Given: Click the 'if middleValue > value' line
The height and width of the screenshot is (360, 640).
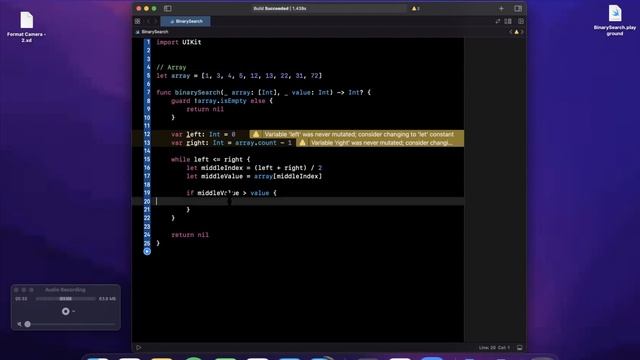Looking at the screenshot, I should click(x=231, y=193).
